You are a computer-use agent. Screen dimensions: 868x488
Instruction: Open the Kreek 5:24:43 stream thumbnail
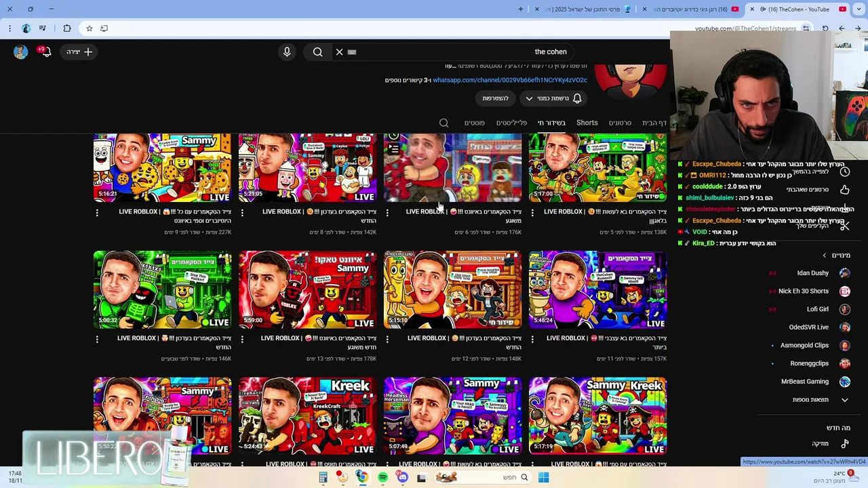(307, 416)
